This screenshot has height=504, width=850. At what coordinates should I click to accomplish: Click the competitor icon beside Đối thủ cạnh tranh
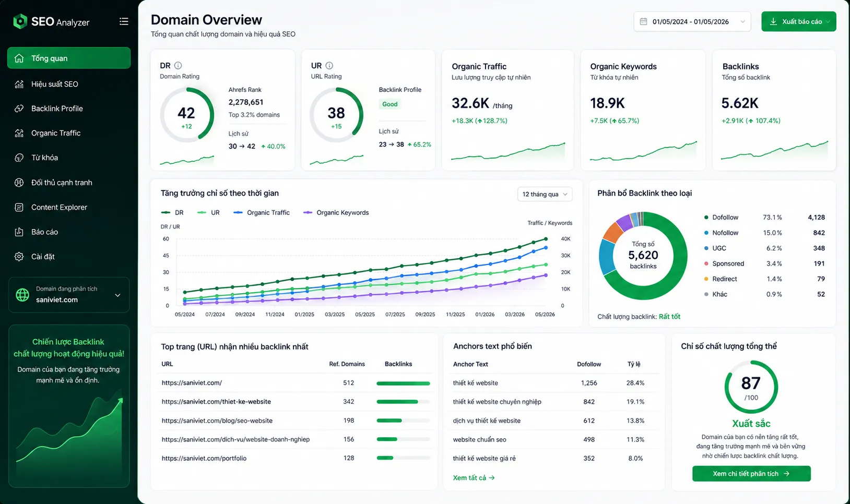(19, 183)
